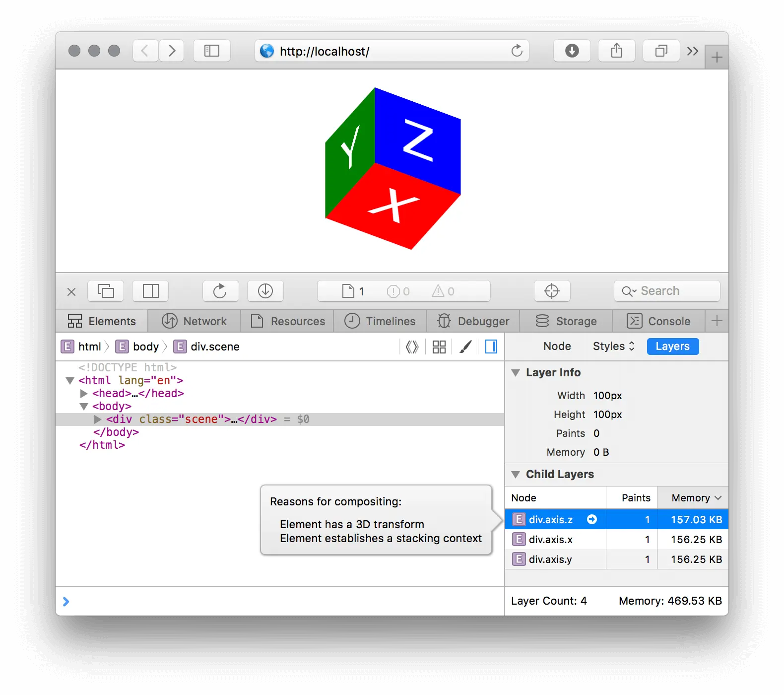Collapse the Layer Info section
Image resolution: width=784 pixels, height=695 pixels.
click(x=516, y=372)
